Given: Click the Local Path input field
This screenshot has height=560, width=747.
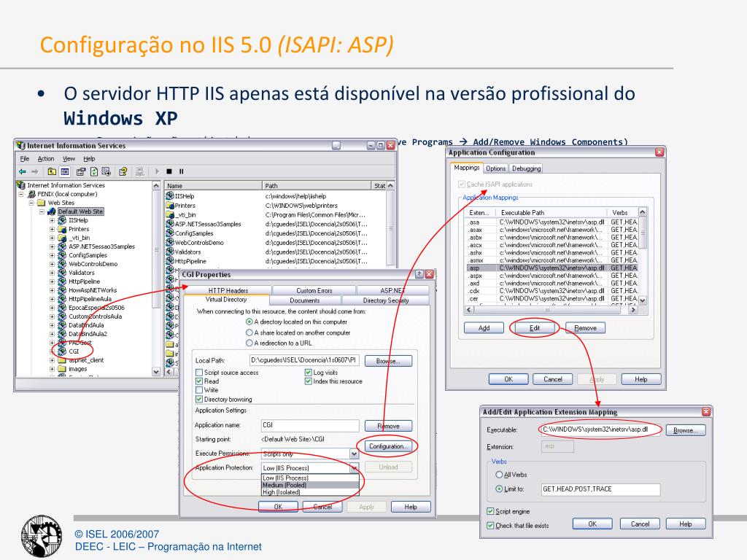Looking at the screenshot, I should [304, 360].
